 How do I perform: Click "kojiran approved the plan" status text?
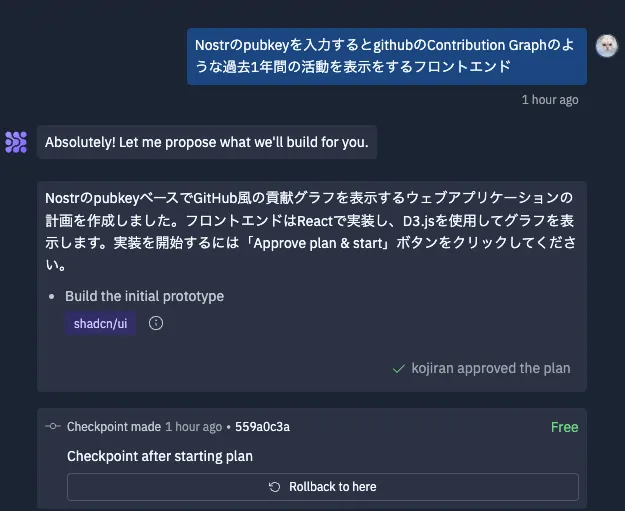point(491,368)
